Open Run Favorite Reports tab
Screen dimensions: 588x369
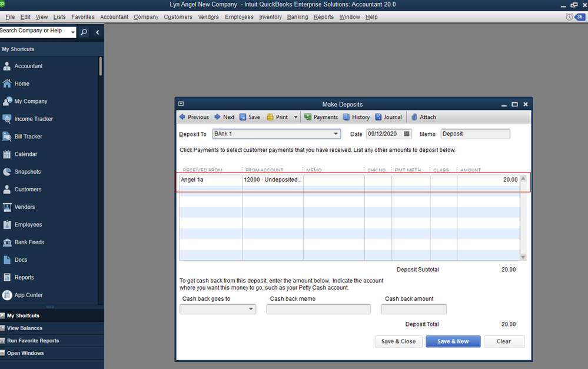(x=52, y=341)
